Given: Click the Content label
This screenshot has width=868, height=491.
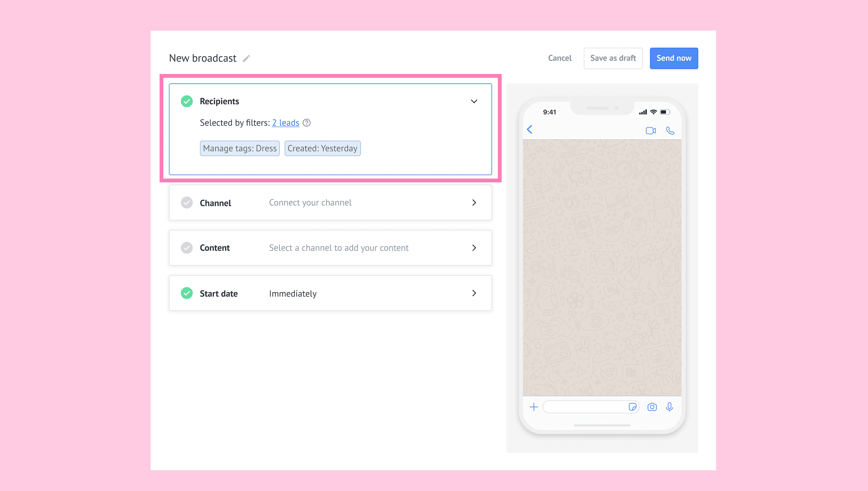Looking at the screenshot, I should coord(215,248).
